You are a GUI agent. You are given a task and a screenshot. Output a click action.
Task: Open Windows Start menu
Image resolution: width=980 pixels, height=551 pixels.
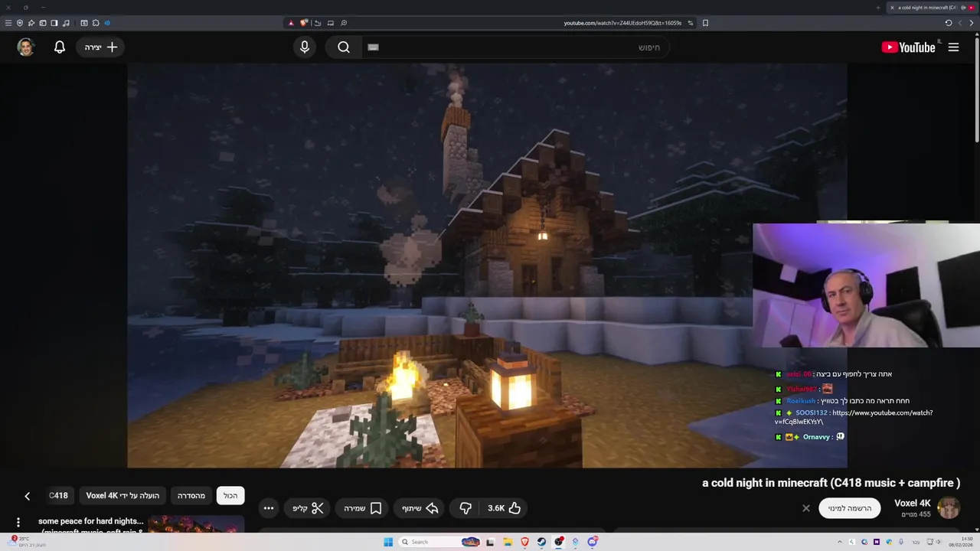pyautogui.click(x=388, y=542)
